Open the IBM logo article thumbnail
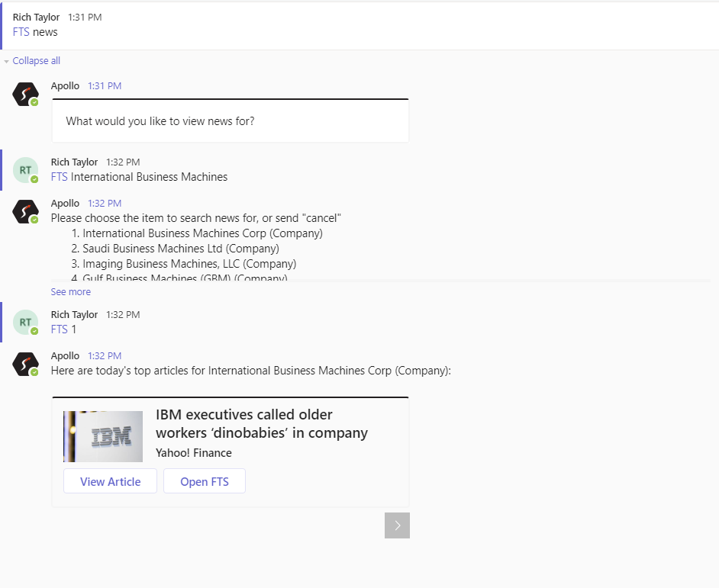This screenshot has width=719, height=588. [103, 436]
